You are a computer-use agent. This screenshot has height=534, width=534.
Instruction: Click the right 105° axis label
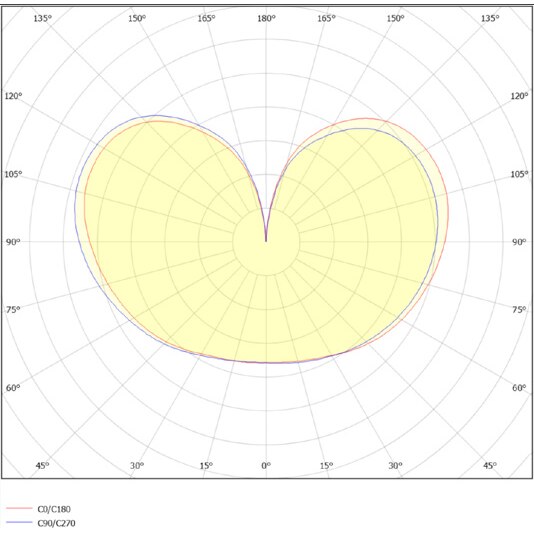(519, 174)
